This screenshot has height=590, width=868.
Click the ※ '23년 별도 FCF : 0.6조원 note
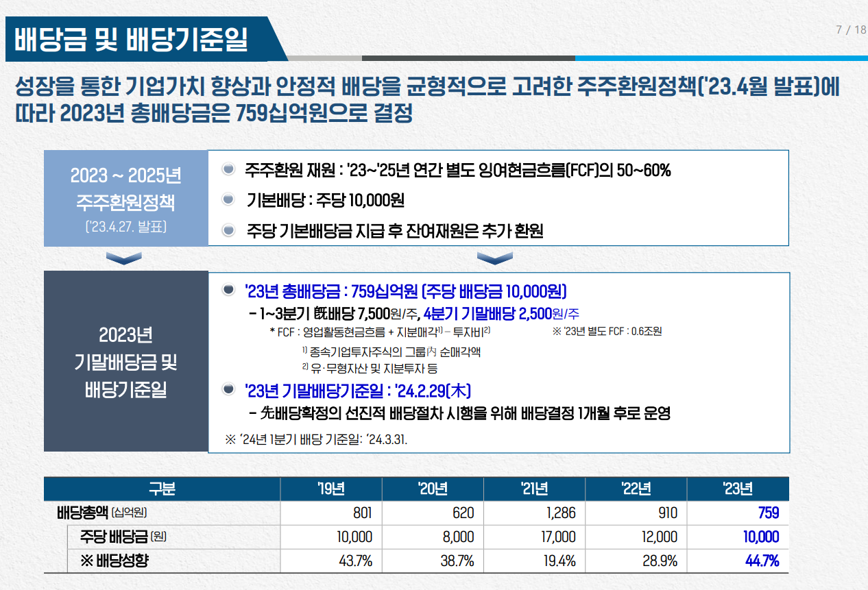(x=607, y=332)
